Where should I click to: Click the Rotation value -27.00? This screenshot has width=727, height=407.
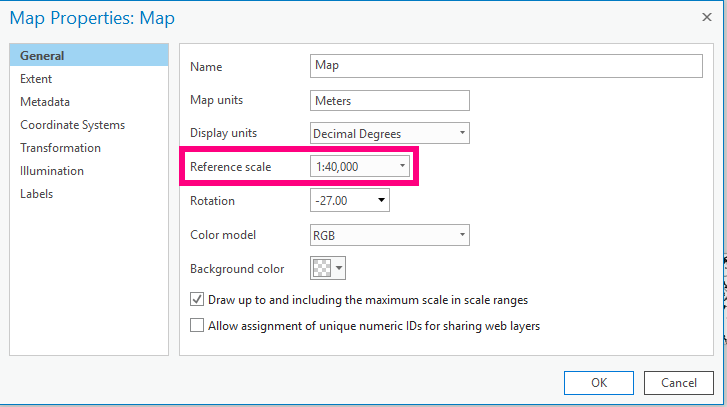pyautogui.click(x=331, y=201)
